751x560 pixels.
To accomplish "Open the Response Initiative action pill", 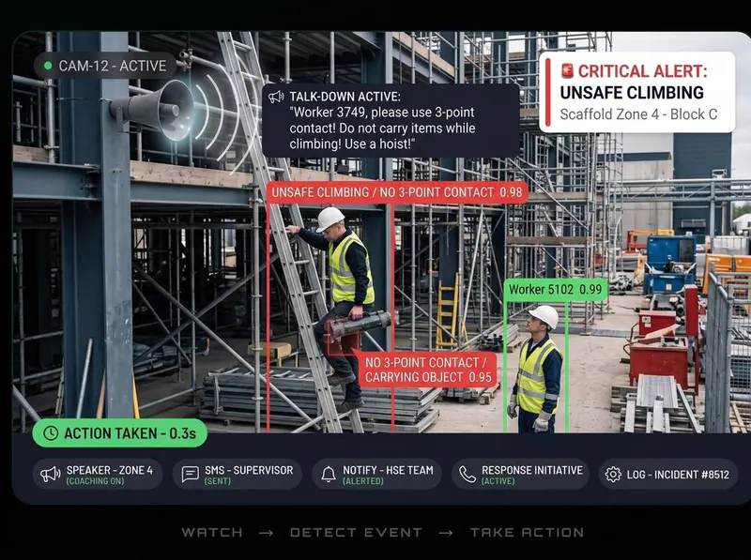I will 520,475.
